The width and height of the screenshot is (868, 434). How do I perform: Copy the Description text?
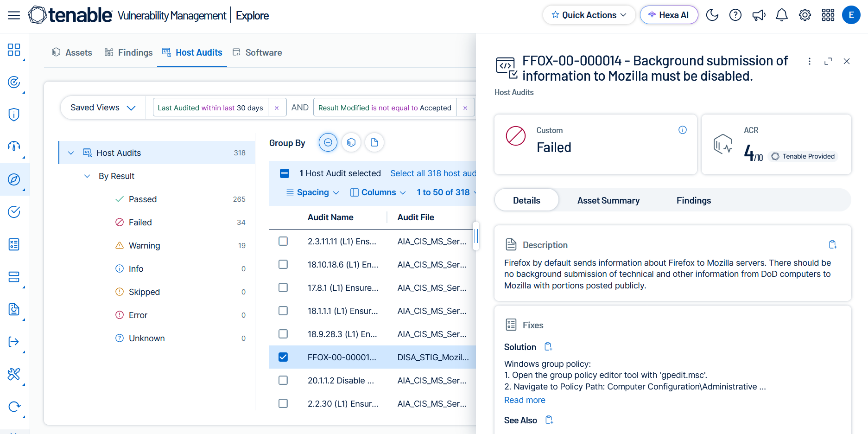pos(833,244)
